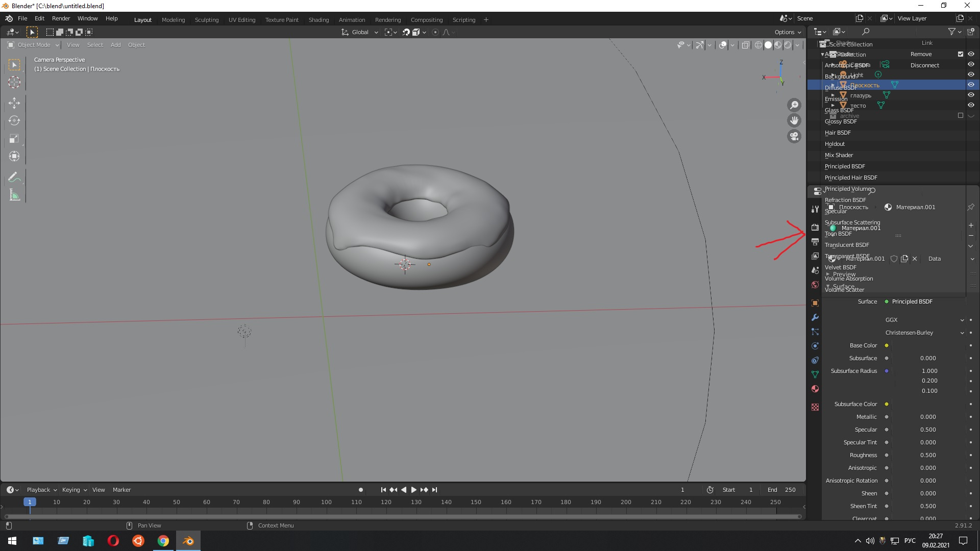Uncheck the Collection exclude checkbox
This screenshot has width=980, height=551.
pyautogui.click(x=961, y=54)
